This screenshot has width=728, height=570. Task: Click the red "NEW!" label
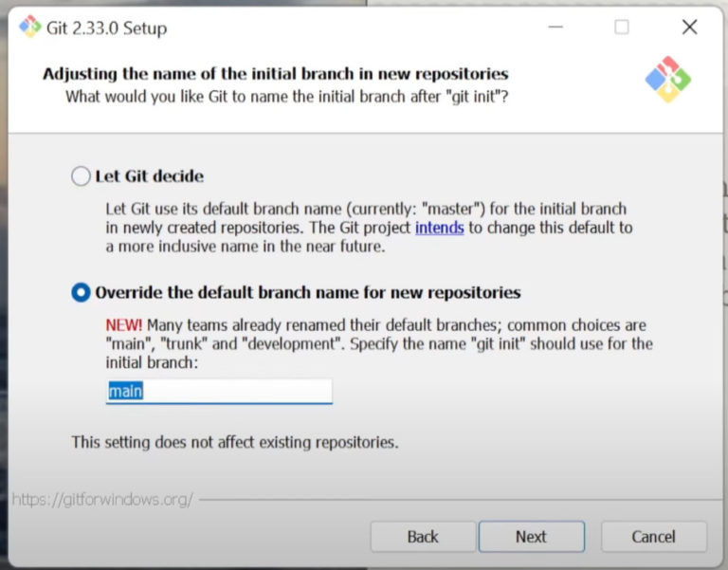[x=124, y=324]
